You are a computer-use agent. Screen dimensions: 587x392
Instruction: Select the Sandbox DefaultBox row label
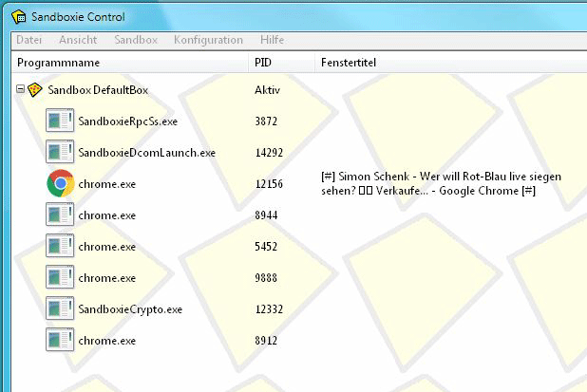click(x=98, y=90)
